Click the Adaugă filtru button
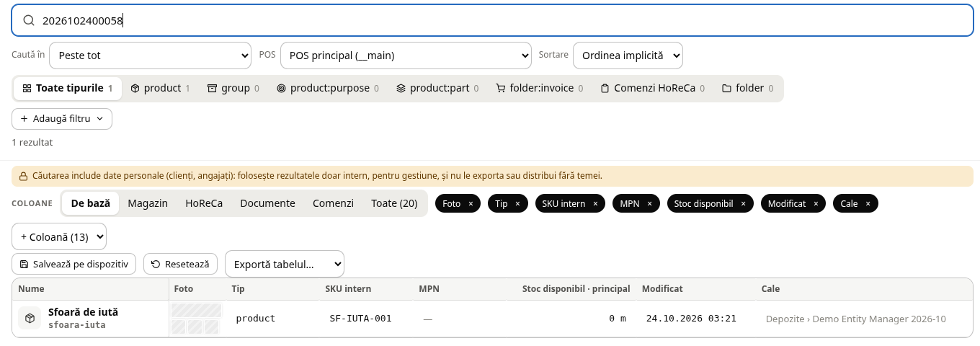Viewport: 980px width, 346px height. tap(62, 118)
